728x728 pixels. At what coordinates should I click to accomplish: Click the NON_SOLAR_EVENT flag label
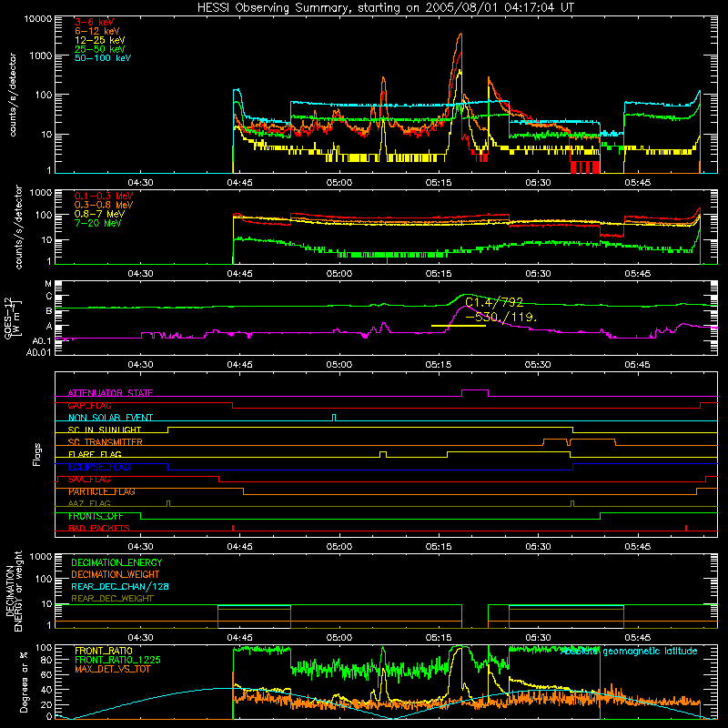tap(110, 418)
